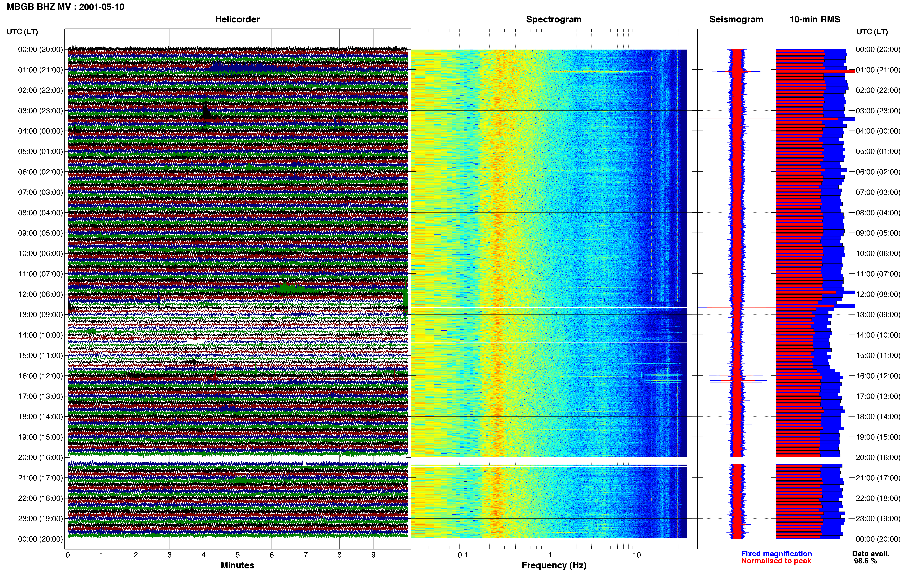Select left time label '01:00 (21:00)'

click(40, 70)
